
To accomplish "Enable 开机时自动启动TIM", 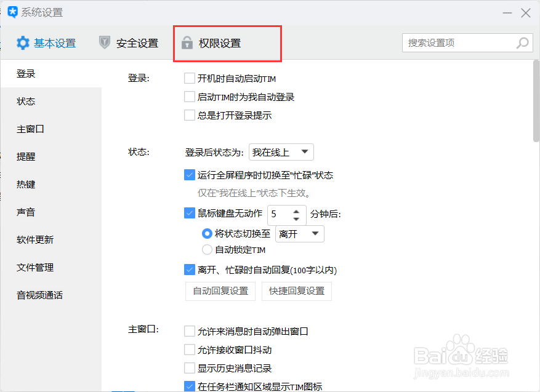I will pos(190,78).
